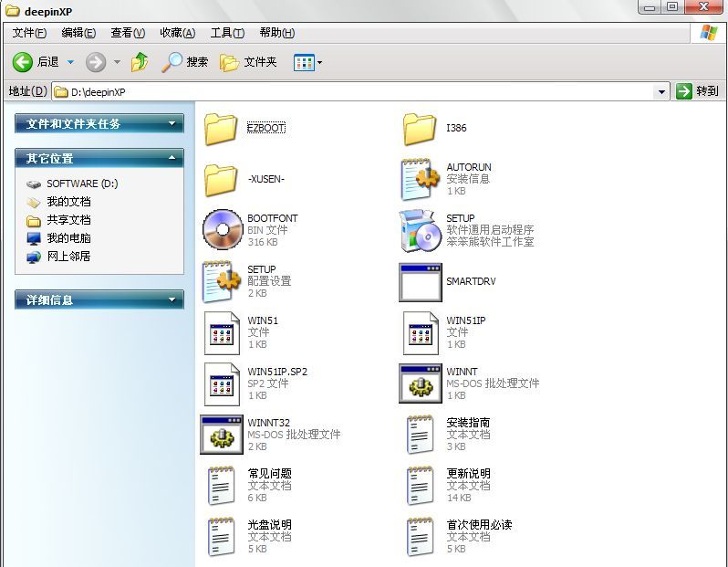This screenshot has height=567, width=728.
Task: Open the Forward history dropdown arrow
Action: (117, 62)
